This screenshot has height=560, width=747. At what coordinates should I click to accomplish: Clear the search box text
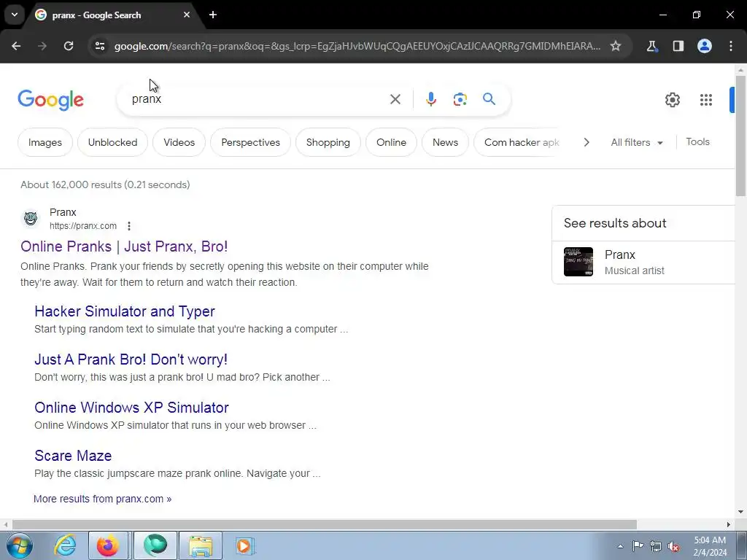point(395,99)
